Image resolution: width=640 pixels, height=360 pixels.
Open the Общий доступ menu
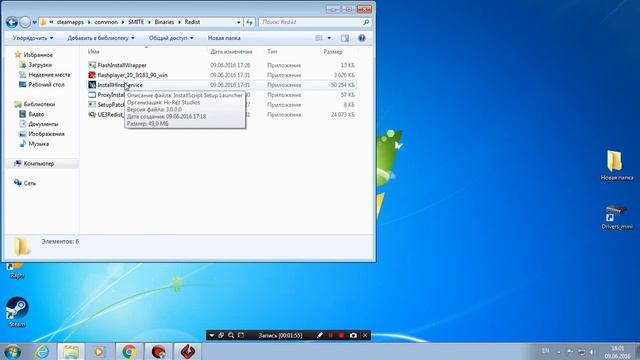coord(171,38)
